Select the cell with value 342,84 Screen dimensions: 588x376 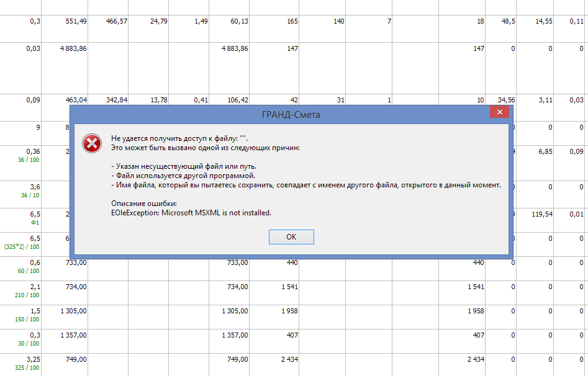click(107, 99)
